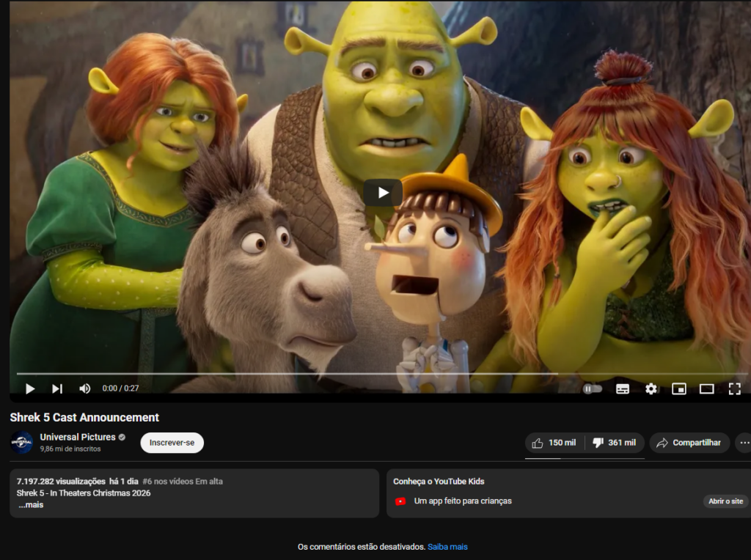Dislike the video with thumbs down
This screenshot has height=560, width=751.
click(x=615, y=443)
